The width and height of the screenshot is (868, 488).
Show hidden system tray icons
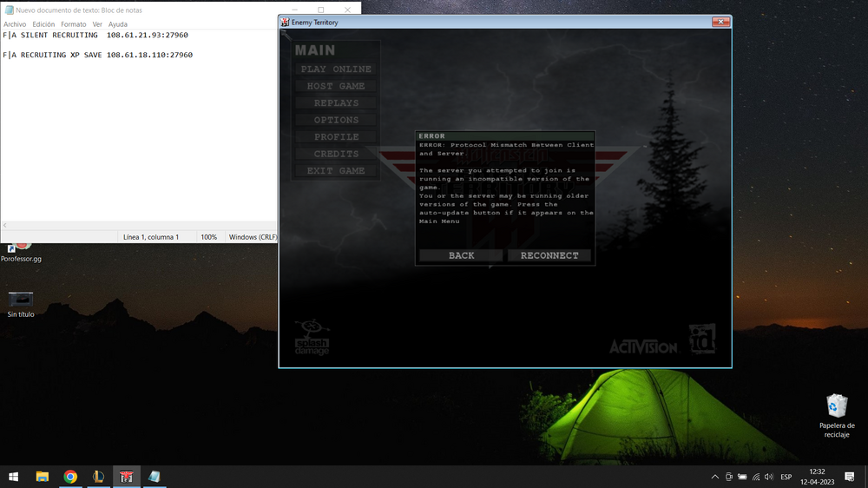[x=715, y=477]
